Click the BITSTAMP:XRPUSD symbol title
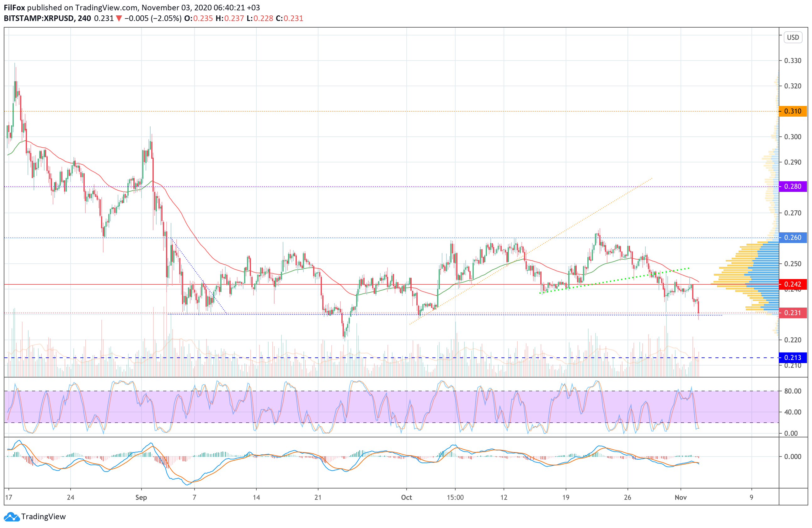This screenshot has width=812, height=528. [x=39, y=18]
